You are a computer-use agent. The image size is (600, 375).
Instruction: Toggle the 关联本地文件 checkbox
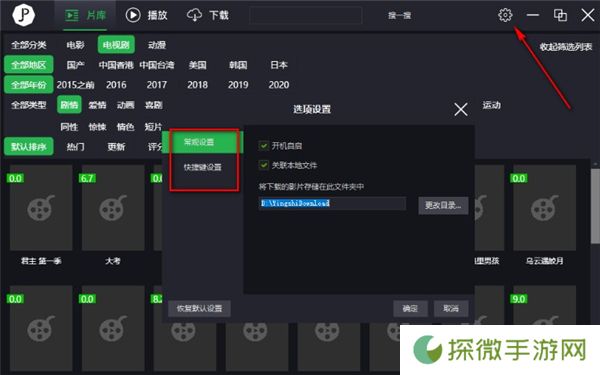263,165
